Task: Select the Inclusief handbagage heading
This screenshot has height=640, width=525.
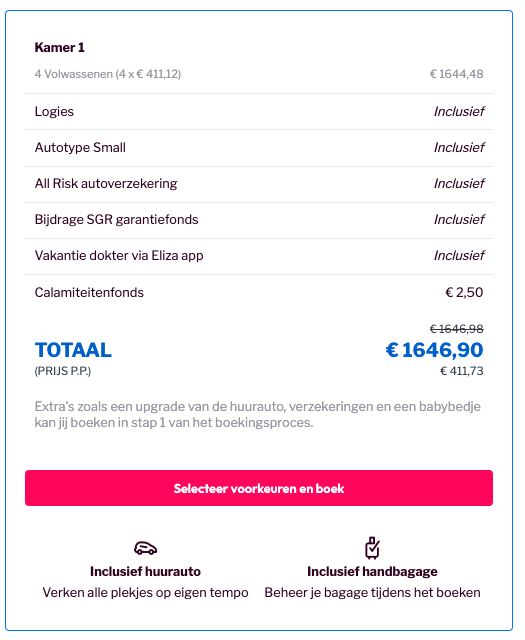Action: coord(372,571)
